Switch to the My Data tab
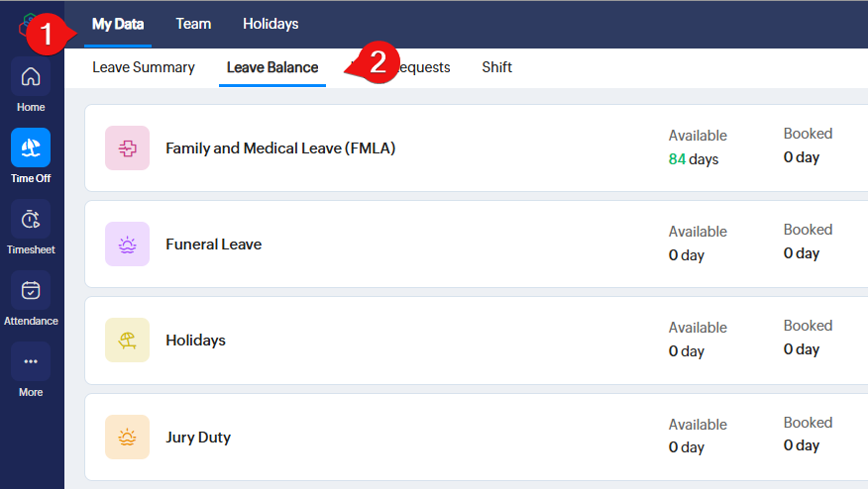The height and width of the screenshot is (489, 868). click(x=118, y=24)
